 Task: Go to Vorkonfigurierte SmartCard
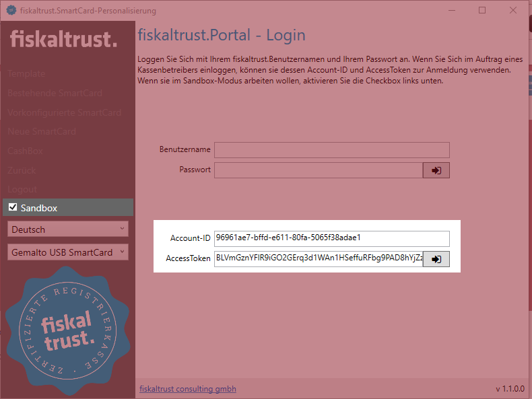pos(65,112)
